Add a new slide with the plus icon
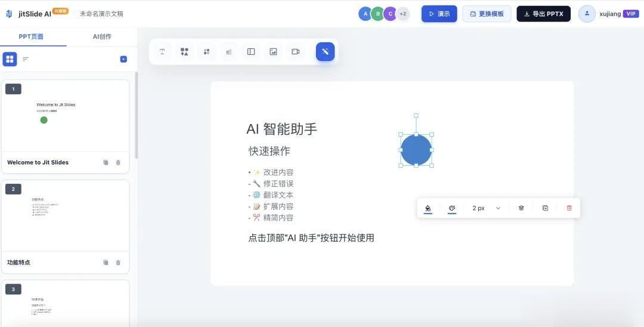The height and width of the screenshot is (327, 644). 123,59
